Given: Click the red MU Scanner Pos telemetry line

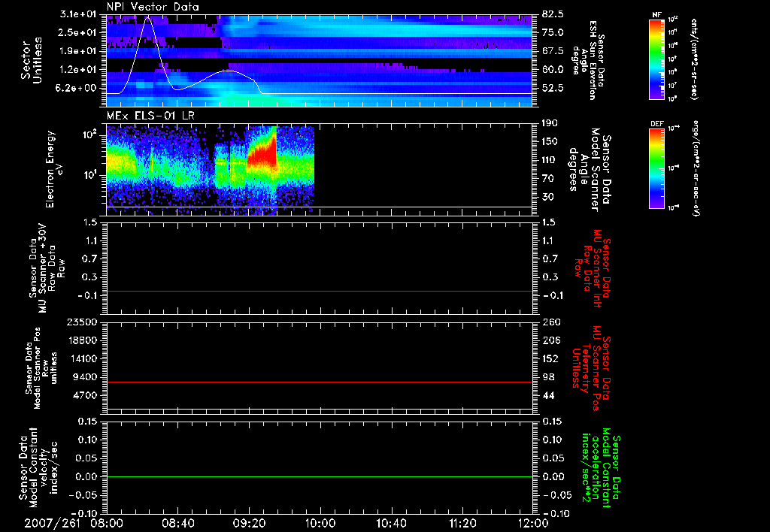Looking at the screenshot, I should tap(319, 382).
